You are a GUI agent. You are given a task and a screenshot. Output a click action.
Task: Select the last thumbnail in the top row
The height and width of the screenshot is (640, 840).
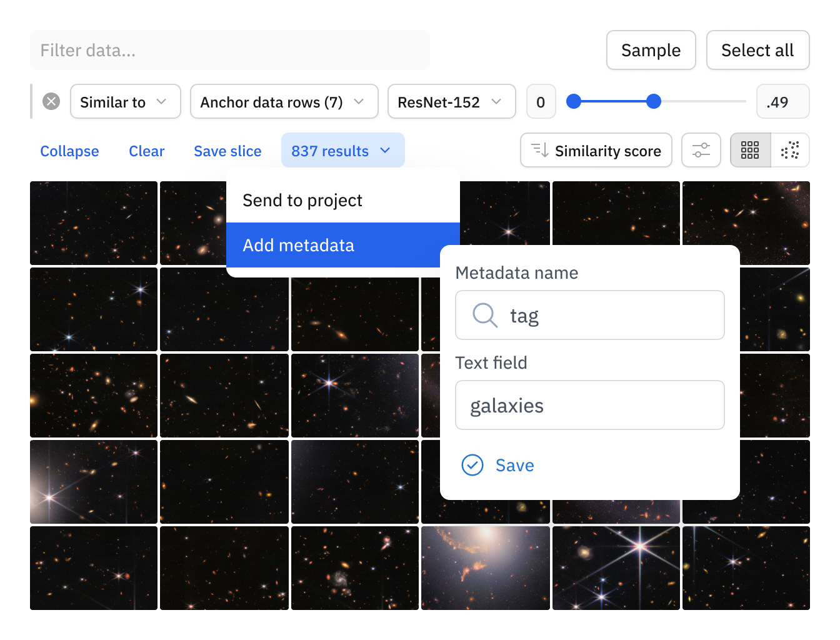[x=746, y=223]
